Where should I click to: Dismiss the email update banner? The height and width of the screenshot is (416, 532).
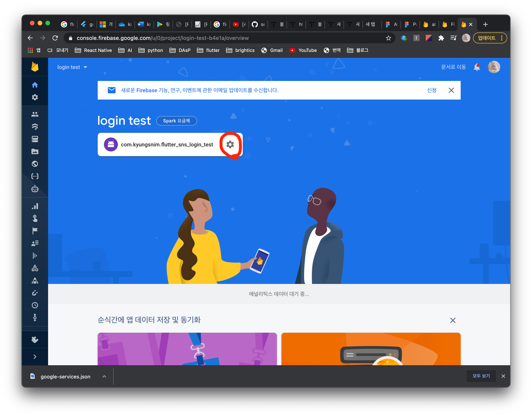tap(451, 90)
